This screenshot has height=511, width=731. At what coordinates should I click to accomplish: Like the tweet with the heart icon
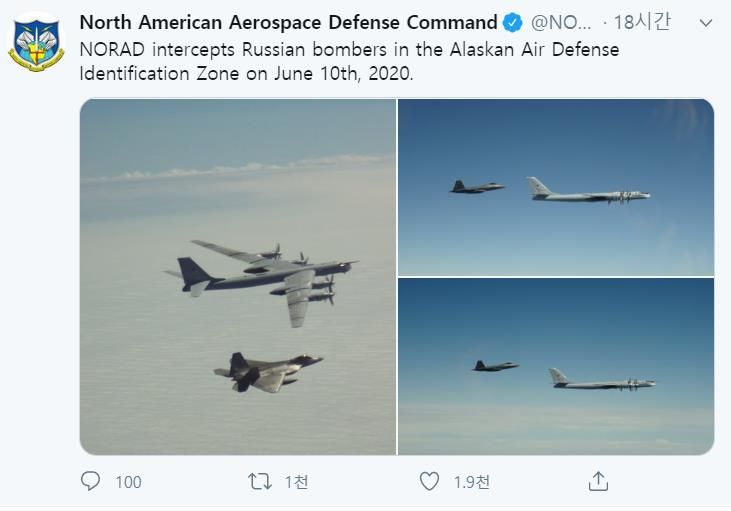pos(429,481)
